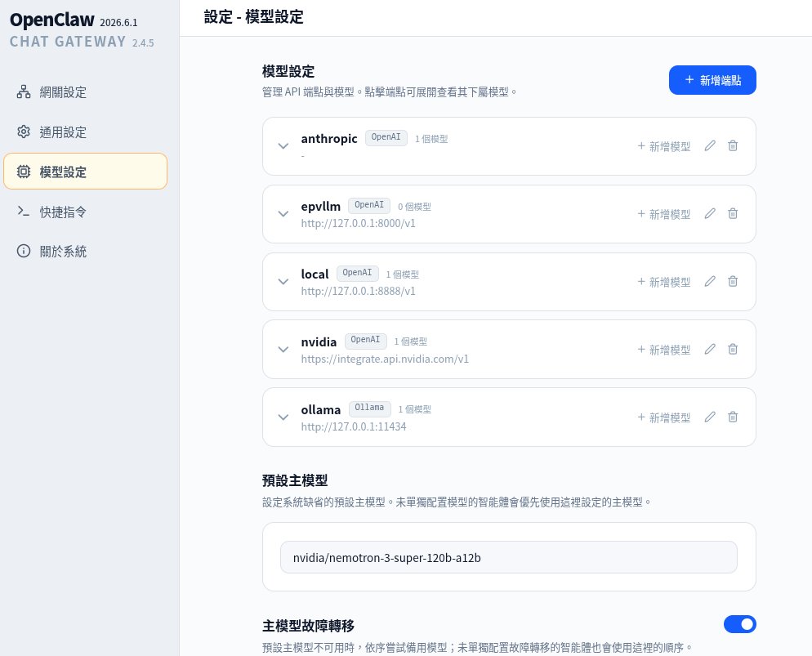The height and width of the screenshot is (656, 812).
Task: Click the 預設主模型 input with nvidia/nemotron-3-super-120b-a12b
Action: [x=509, y=558]
